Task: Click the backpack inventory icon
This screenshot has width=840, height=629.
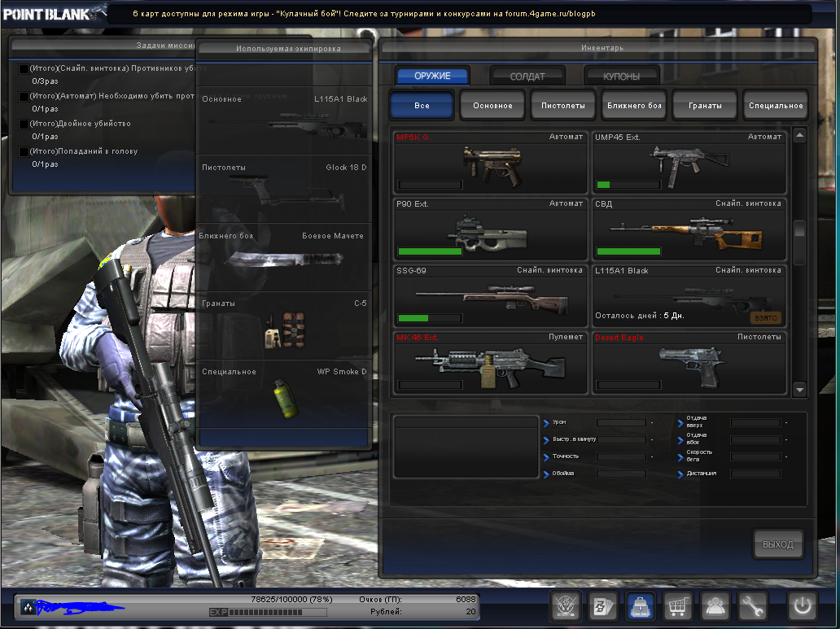Action: point(641,606)
